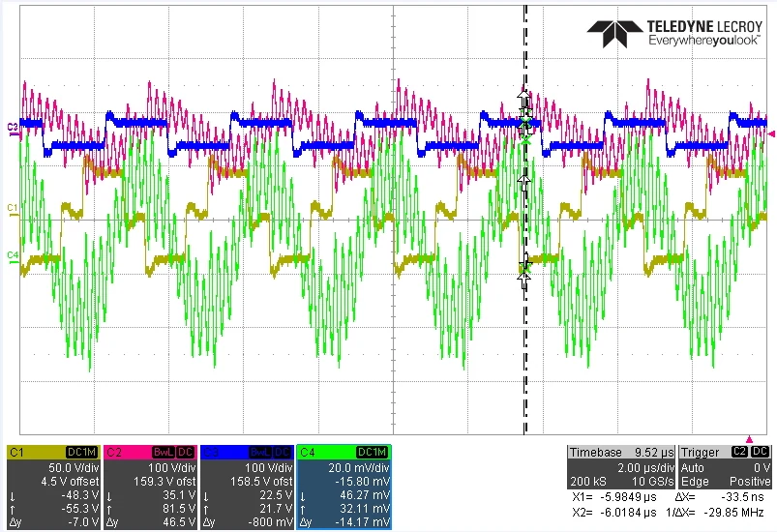Open the C1 channel descriptor box
Image resolution: width=777 pixels, height=532 pixels.
53,487
